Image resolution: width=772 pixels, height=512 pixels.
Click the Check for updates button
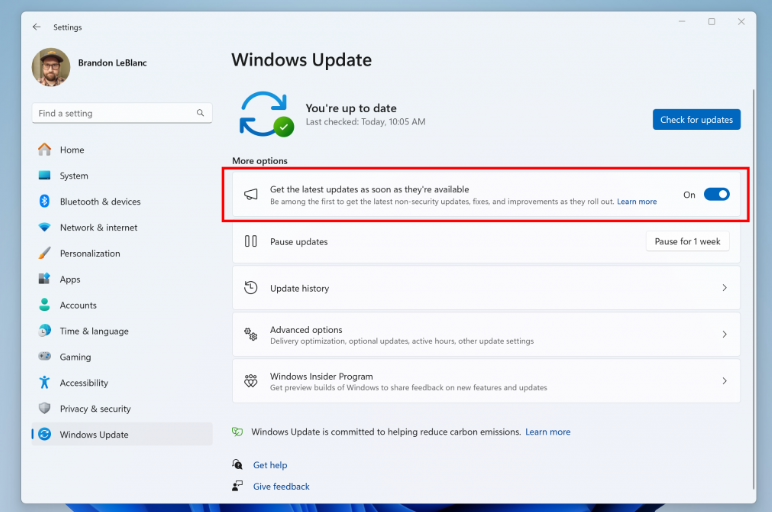tap(696, 120)
